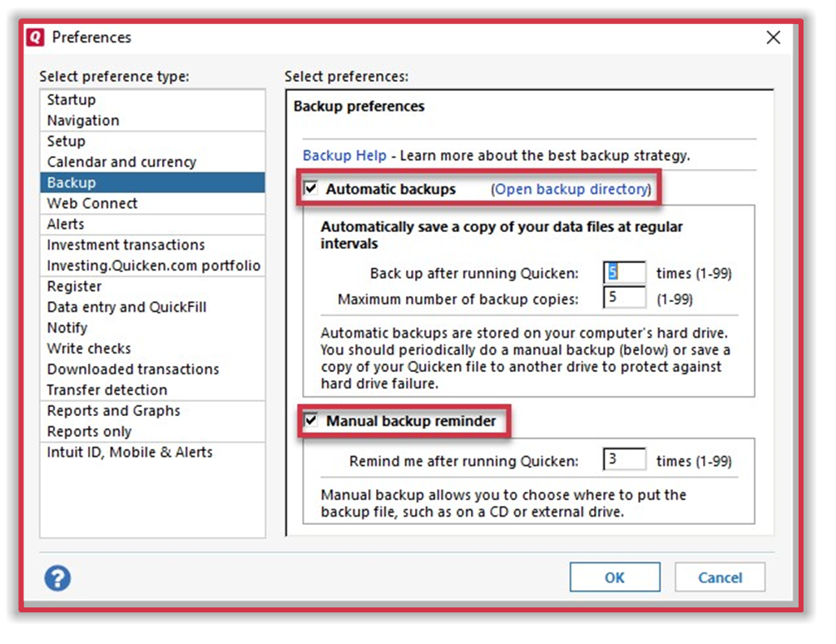836x644 pixels.
Task: Click the Remind me after running Quicken field
Action: coord(624,460)
